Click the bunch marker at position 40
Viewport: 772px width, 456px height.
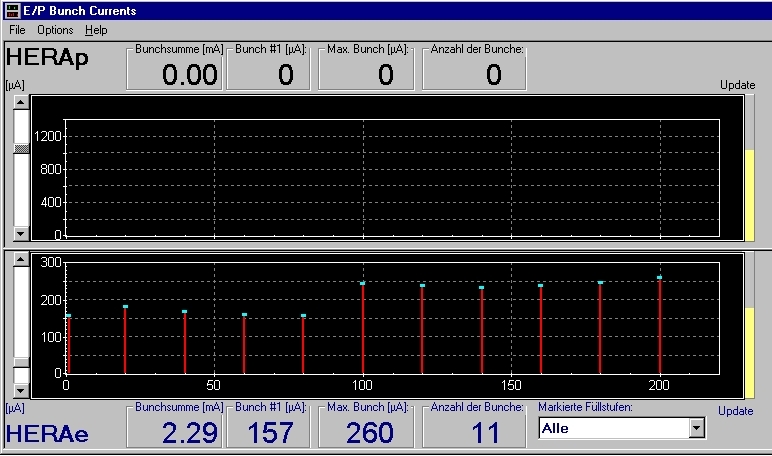click(185, 311)
